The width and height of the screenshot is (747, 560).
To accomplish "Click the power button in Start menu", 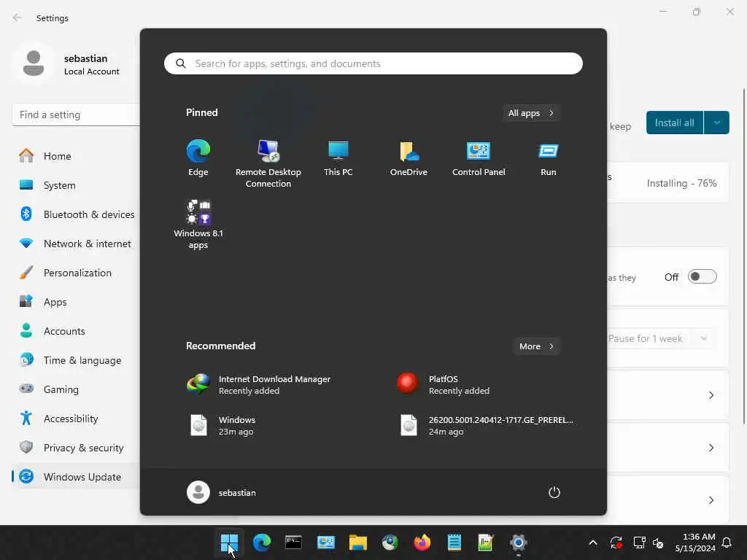I will (554, 492).
